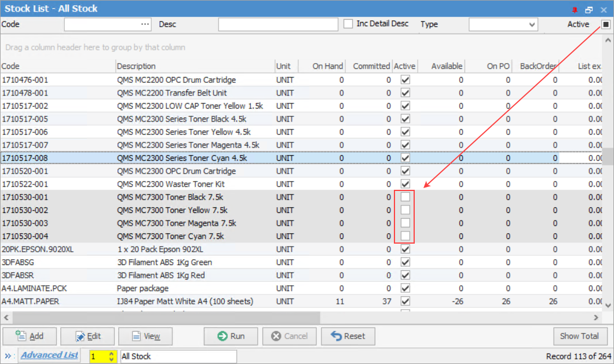The width and height of the screenshot is (614, 364).
Task: Increment the advanced list number stepper
Action: click(x=111, y=354)
